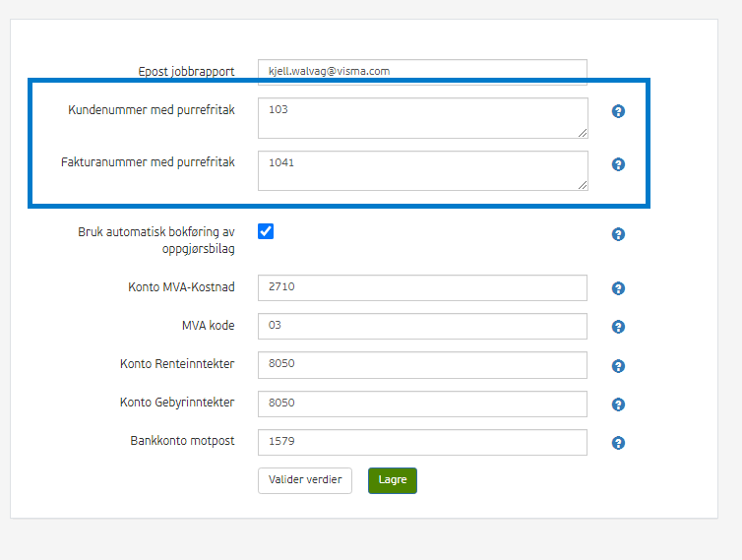Save settings with the Lagre button
Image resolution: width=742 pixels, height=560 pixels.
coord(393,480)
